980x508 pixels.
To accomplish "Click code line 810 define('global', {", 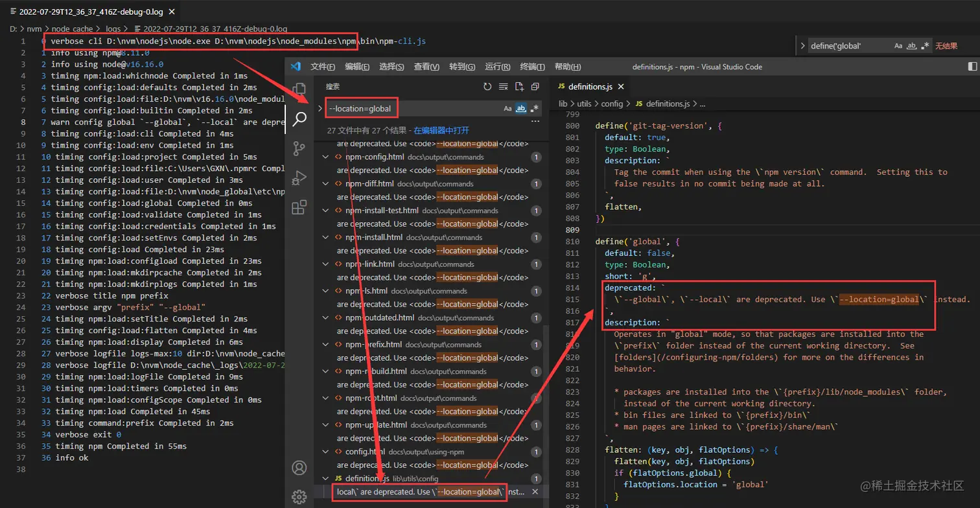I will [637, 242].
